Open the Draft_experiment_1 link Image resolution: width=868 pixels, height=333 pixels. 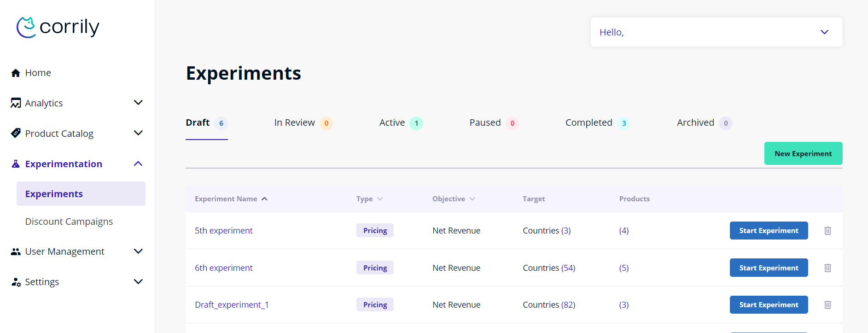232,305
